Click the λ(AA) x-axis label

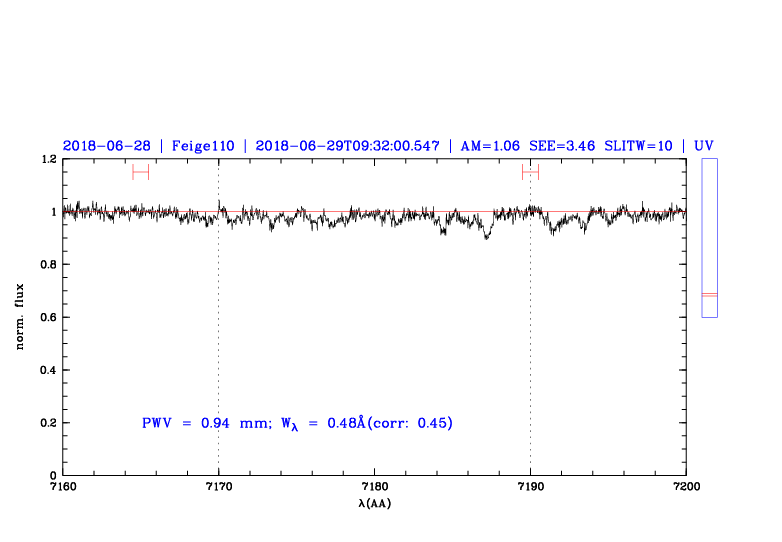coord(374,503)
